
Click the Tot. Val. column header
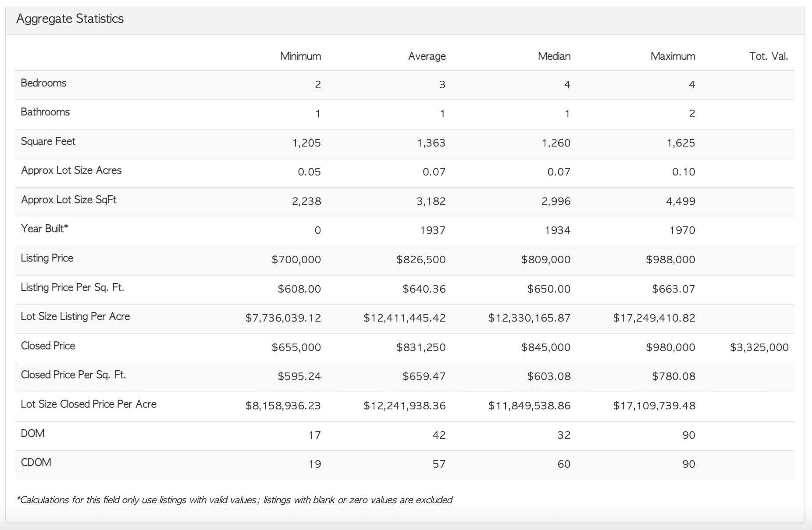pos(769,56)
